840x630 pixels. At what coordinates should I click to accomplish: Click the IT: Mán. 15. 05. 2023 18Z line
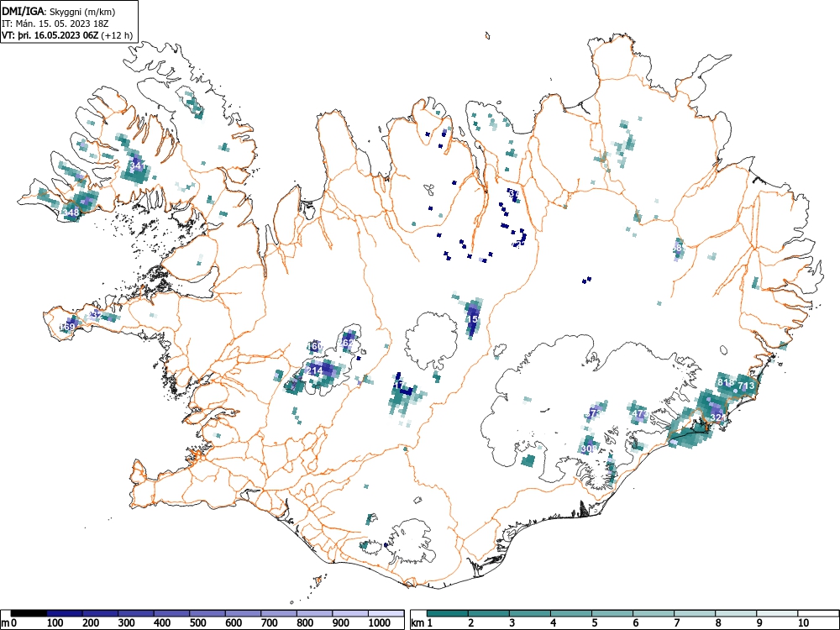[55, 24]
